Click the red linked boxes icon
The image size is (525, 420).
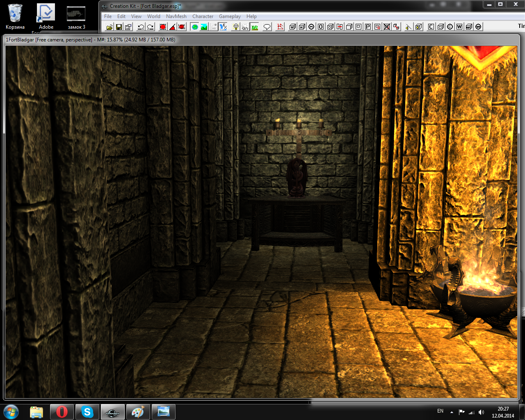pyautogui.click(x=396, y=27)
